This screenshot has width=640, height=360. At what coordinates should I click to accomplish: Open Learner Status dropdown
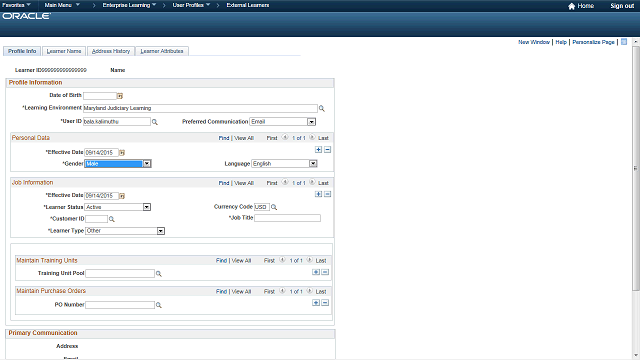147,207
